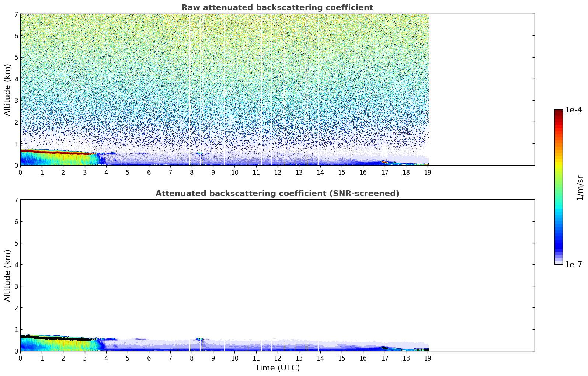Click the altitude tick "3" on the raw plot
Viewport: 588px width, 376px height.
[16, 100]
